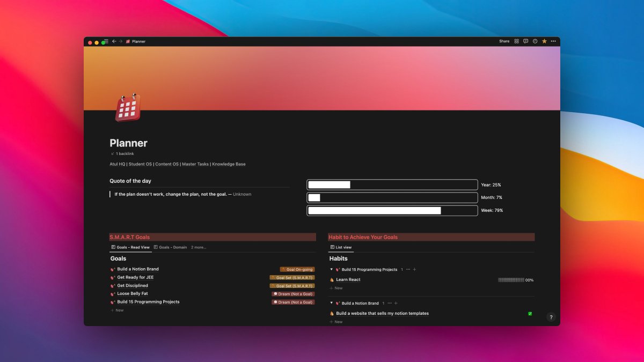Image resolution: width=644 pixels, height=362 pixels.
Task: Click the Week progress bar
Action: pyautogui.click(x=392, y=210)
